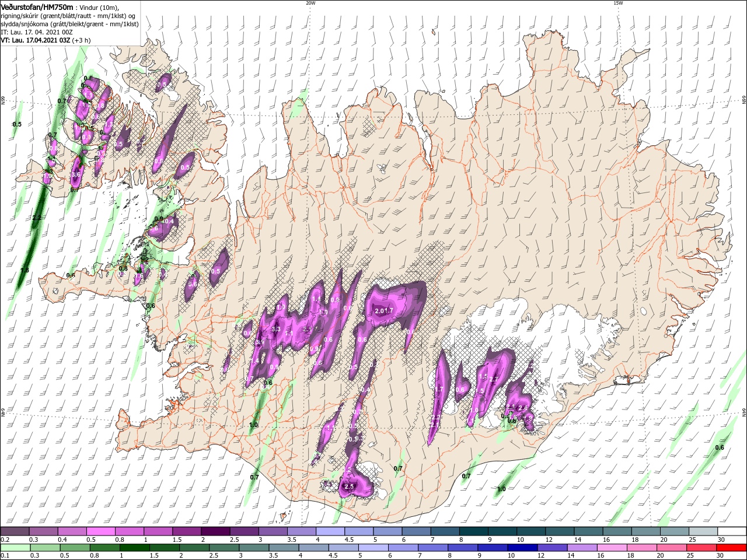The height and width of the screenshot is (560, 747).
Task: Click the violet 14 swatch in the lower legend row
Action: tap(582, 548)
